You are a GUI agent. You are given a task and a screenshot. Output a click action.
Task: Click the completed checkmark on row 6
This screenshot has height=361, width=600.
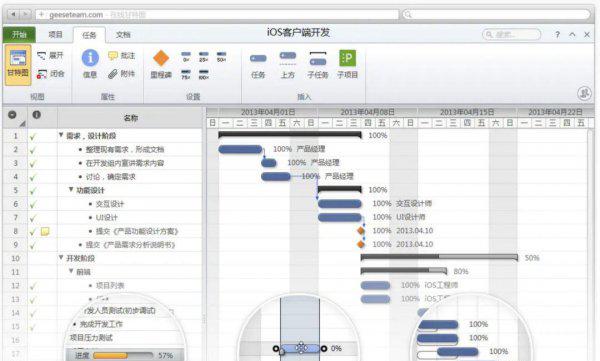[x=33, y=205]
